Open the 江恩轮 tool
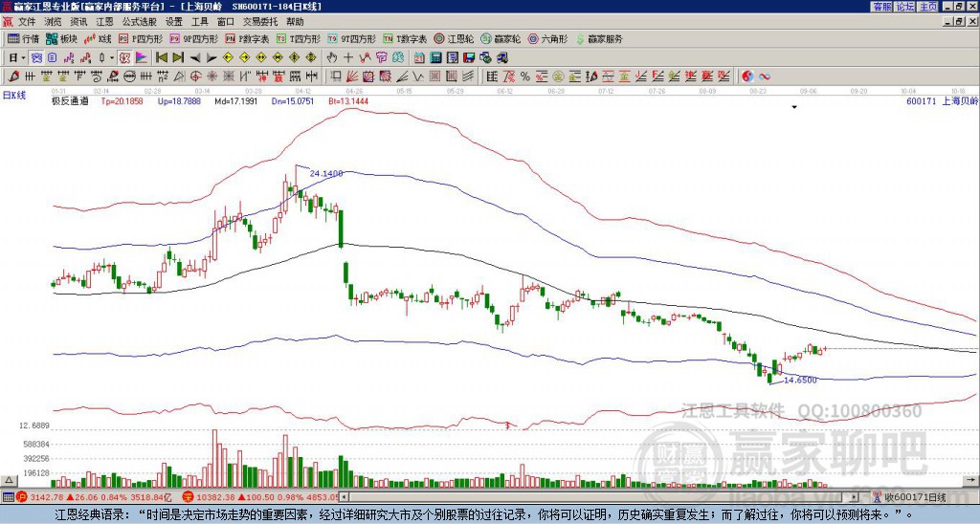This screenshot has height=524, width=980. [x=454, y=38]
